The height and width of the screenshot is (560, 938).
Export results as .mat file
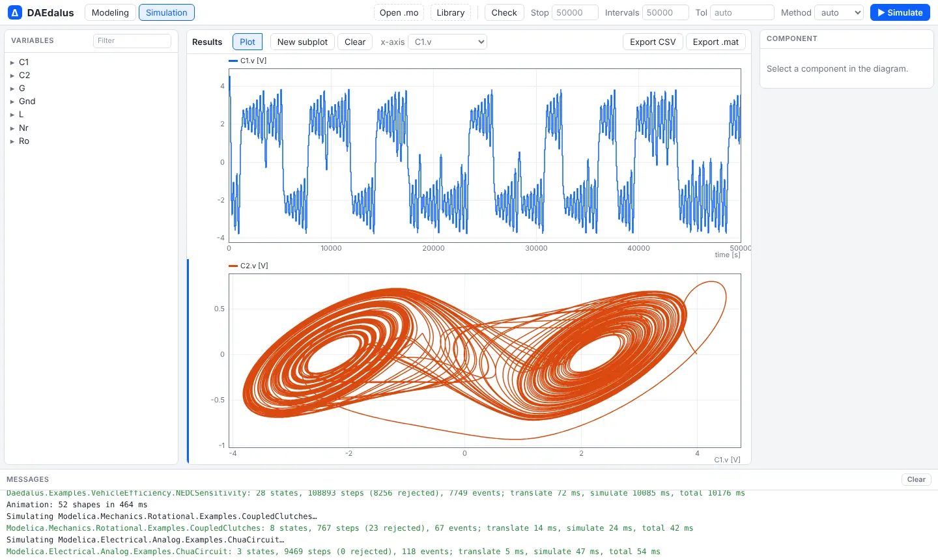click(x=716, y=42)
